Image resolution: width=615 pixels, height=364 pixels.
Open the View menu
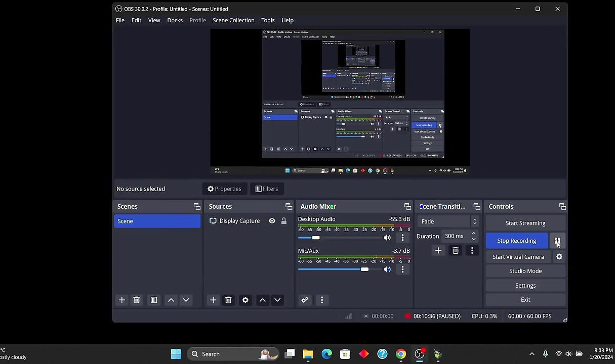(154, 20)
